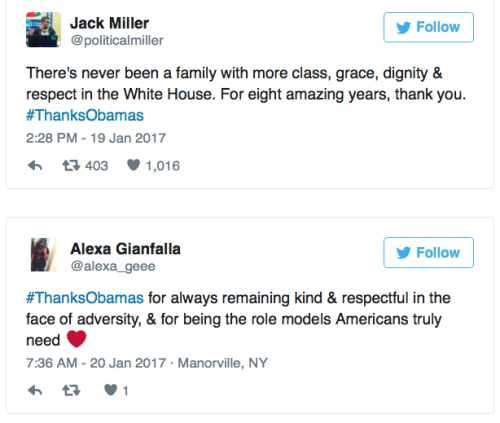This screenshot has height=423, width=500.
Task: Retweet Alexa Gianfalla's tweet
Action: (x=71, y=390)
